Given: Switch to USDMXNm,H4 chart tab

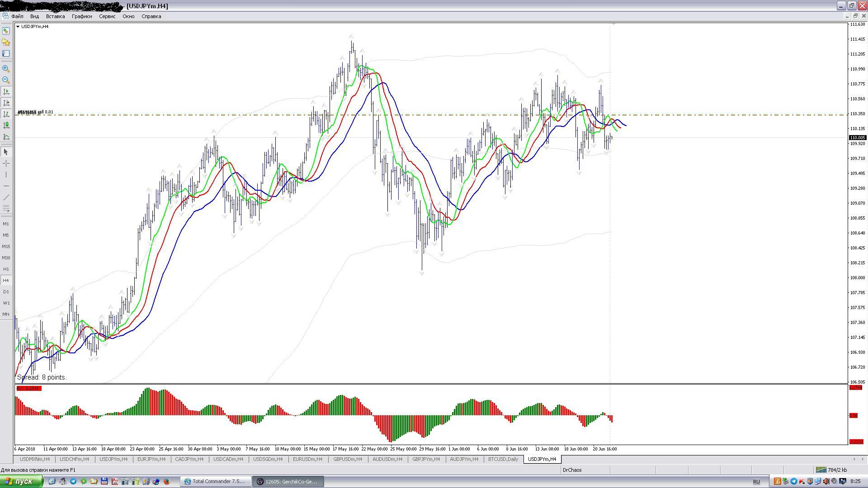Looking at the screenshot, I should click(35, 459).
